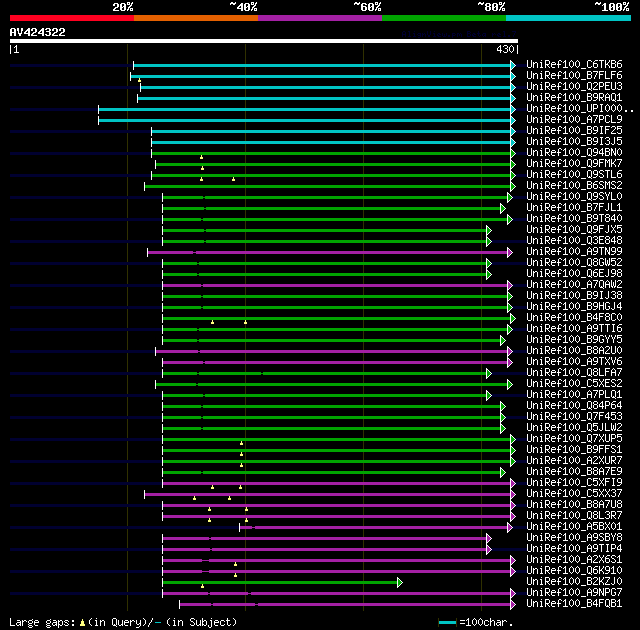Select the UniRef100_B2KZJ0 label
The height and width of the screenshot is (630, 640).
pos(574,582)
